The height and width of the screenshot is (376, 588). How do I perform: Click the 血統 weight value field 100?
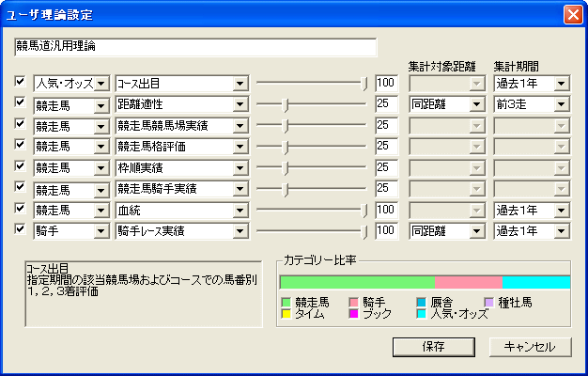click(x=387, y=211)
